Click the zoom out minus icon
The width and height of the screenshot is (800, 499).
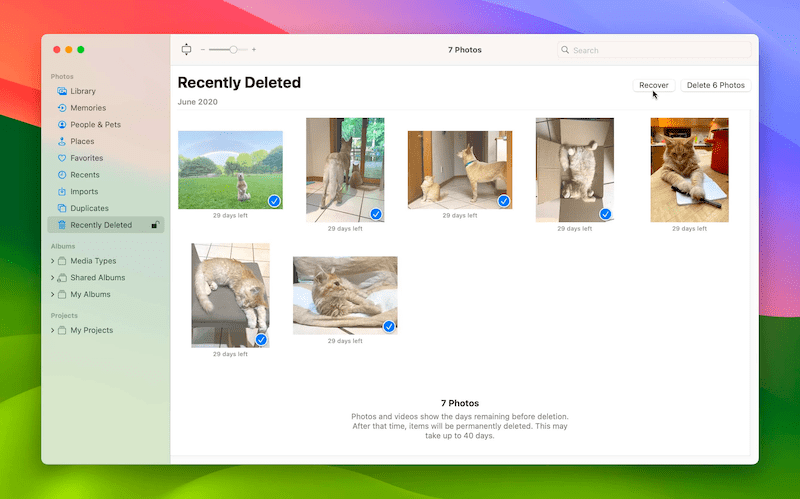pyautogui.click(x=203, y=49)
